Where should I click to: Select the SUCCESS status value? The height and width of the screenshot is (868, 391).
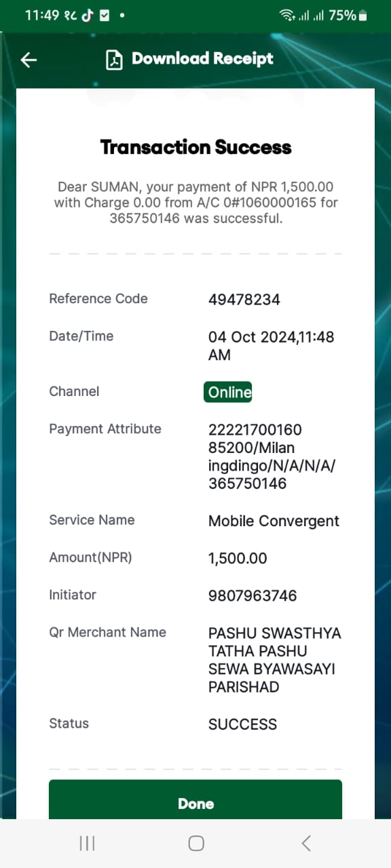pyautogui.click(x=242, y=724)
